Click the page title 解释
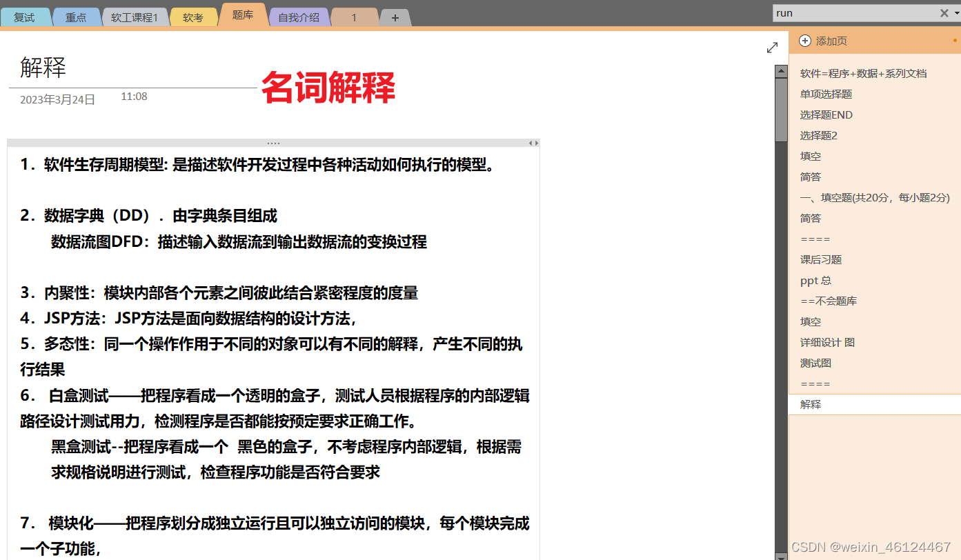This screenshot has width=961, height=560. 43,68
